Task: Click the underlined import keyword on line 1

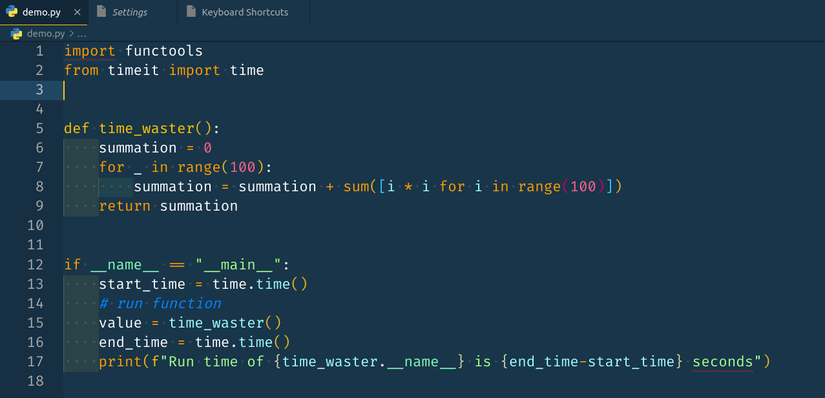Action: (x=89, y=52)
